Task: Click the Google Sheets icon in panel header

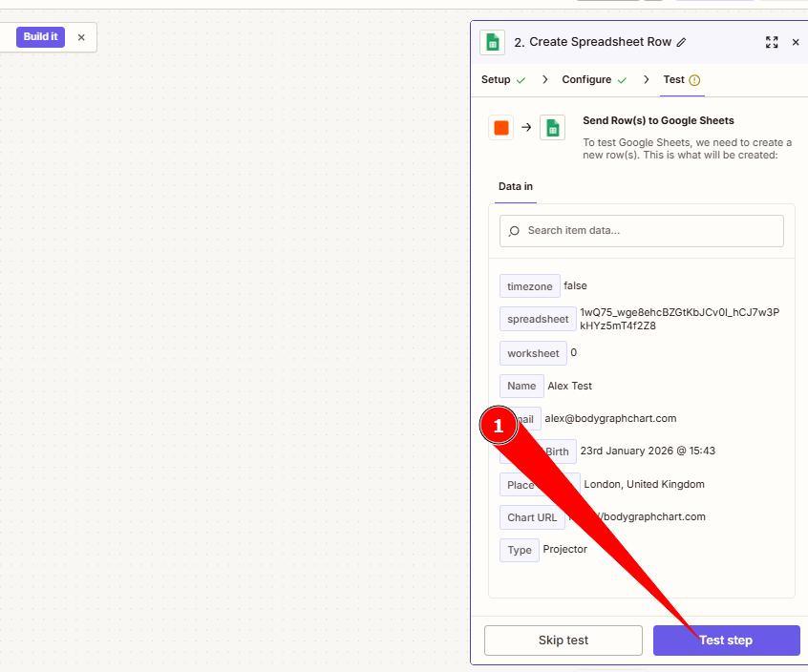Action: (493, 42)
